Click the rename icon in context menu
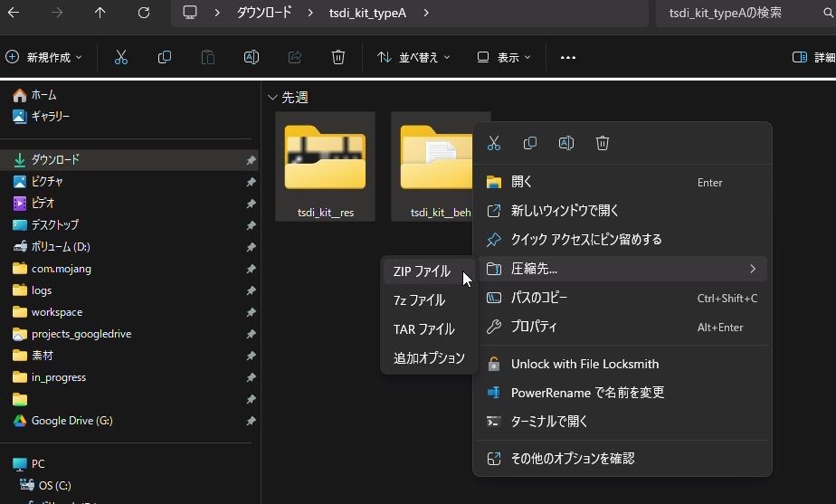836x504 pixels. coord(566,143)
